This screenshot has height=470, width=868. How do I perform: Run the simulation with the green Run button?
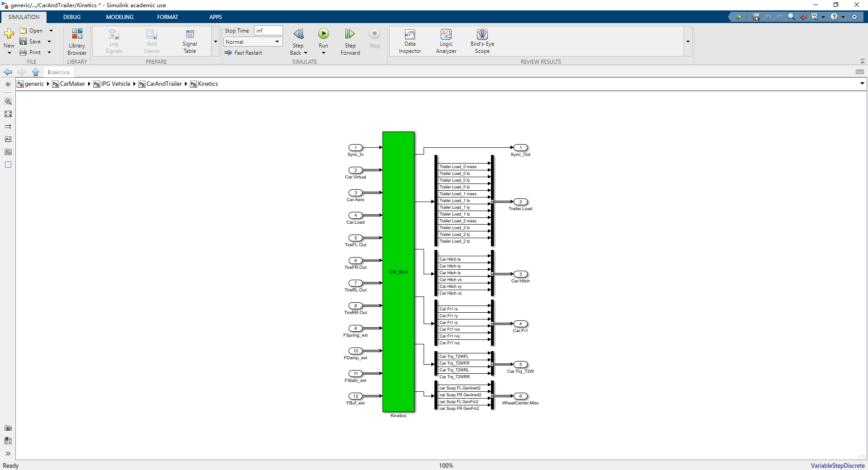click(324, 34)
